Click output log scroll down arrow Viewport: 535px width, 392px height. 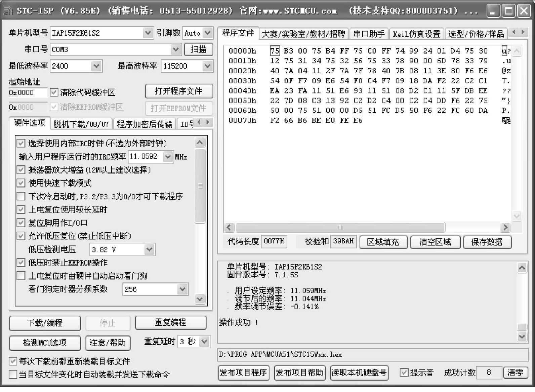pos(522,336)
